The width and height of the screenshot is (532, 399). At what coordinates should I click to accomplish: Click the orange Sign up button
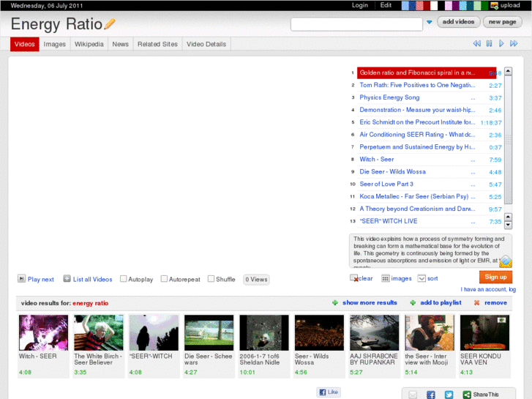pyautogui.click(x=495, y=277)
